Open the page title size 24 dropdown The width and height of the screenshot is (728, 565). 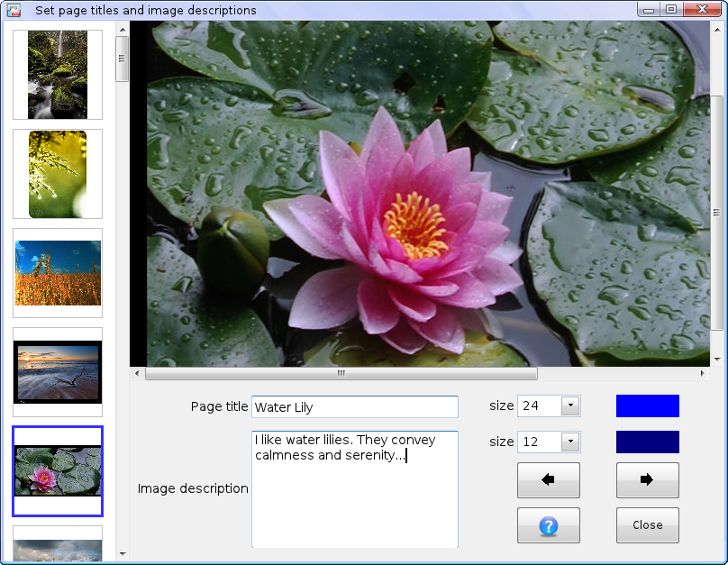[570, 406]
